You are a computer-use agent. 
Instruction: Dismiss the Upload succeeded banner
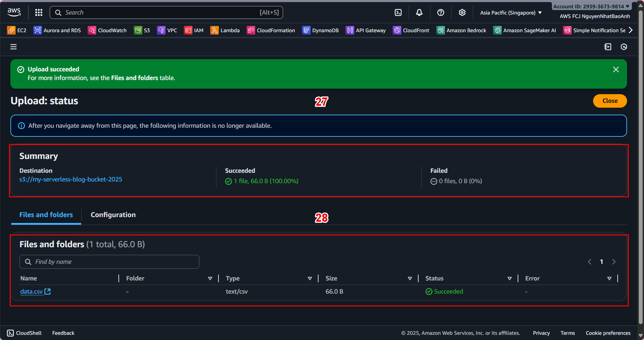coord(616,70)
